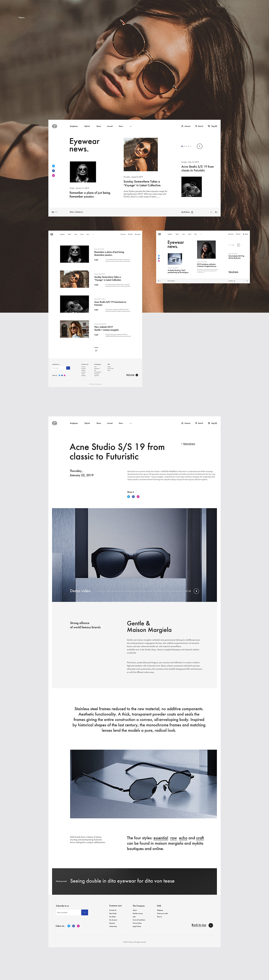This screenshot has width=269, height=980.
Task: Click the 'raw' style link in the article
Action: click(x=174, y=838)
